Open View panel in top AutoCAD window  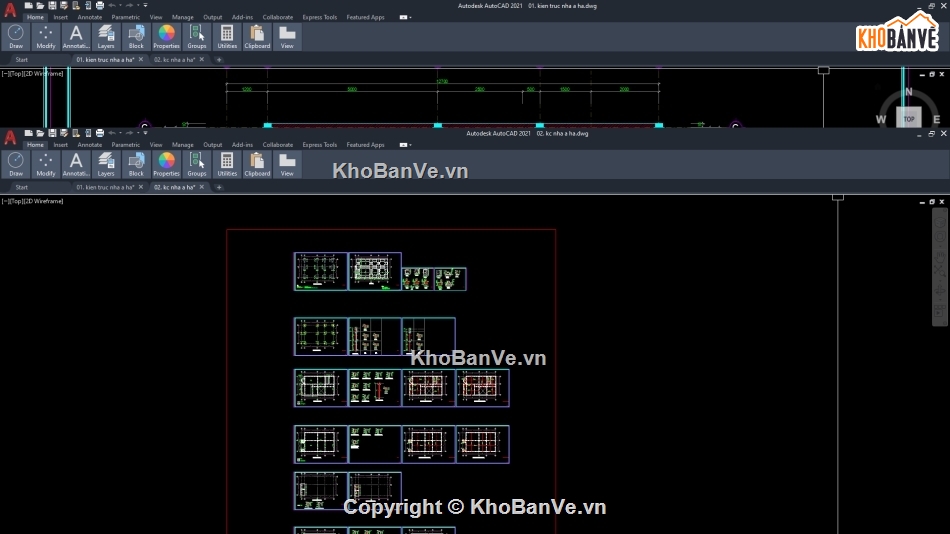pos(287,37)
